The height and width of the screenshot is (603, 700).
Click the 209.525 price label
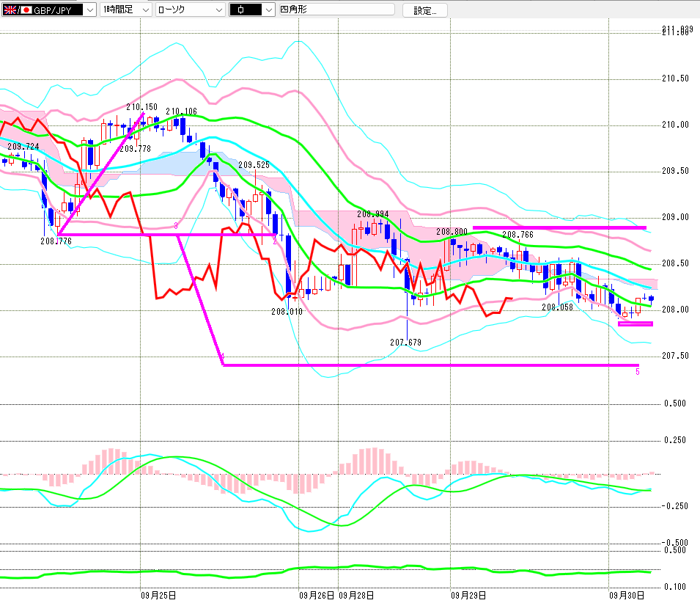[x=254, y=165]
